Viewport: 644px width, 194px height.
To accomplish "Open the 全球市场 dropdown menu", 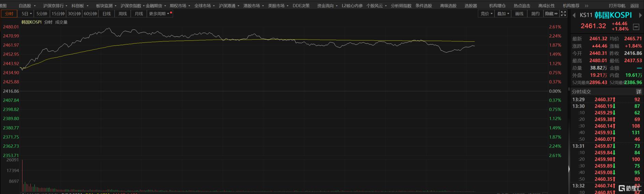I will 204,6.
